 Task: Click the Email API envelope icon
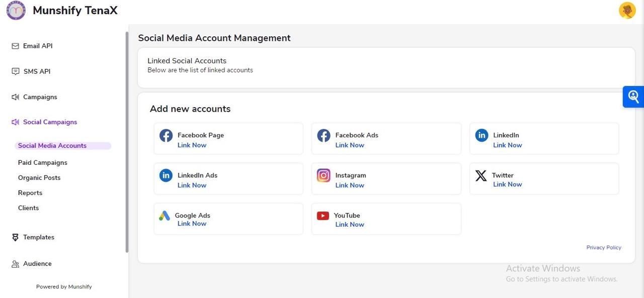pyautogui.click(x=15, y=45)
